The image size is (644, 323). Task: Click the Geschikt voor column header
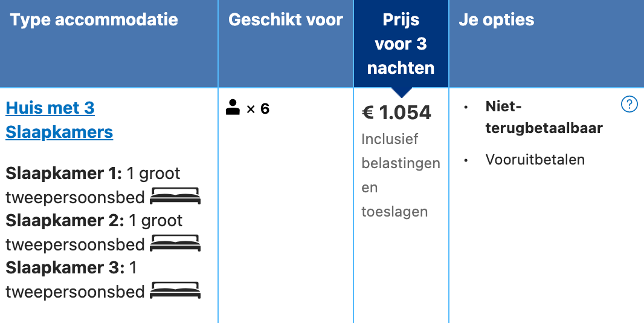286,20
